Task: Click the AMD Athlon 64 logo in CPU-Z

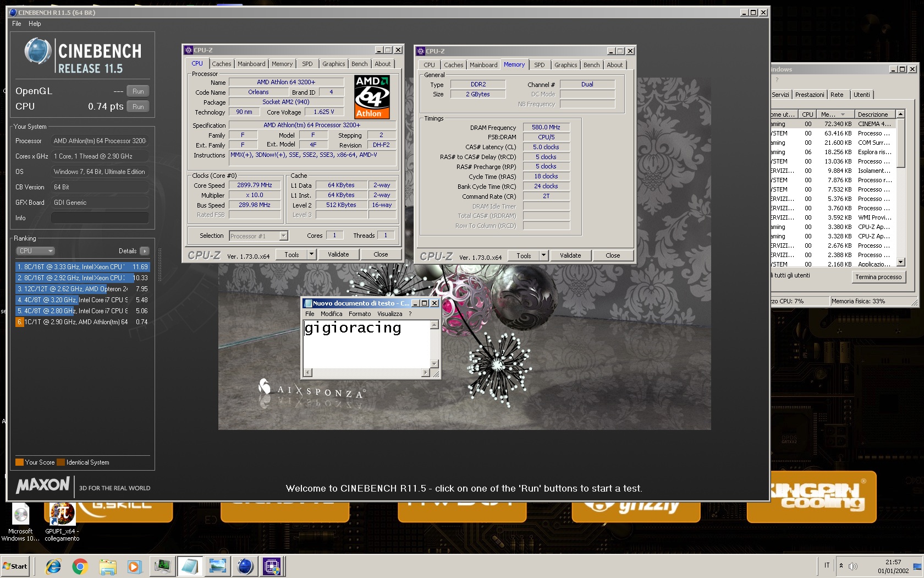Action: point(372,97)
